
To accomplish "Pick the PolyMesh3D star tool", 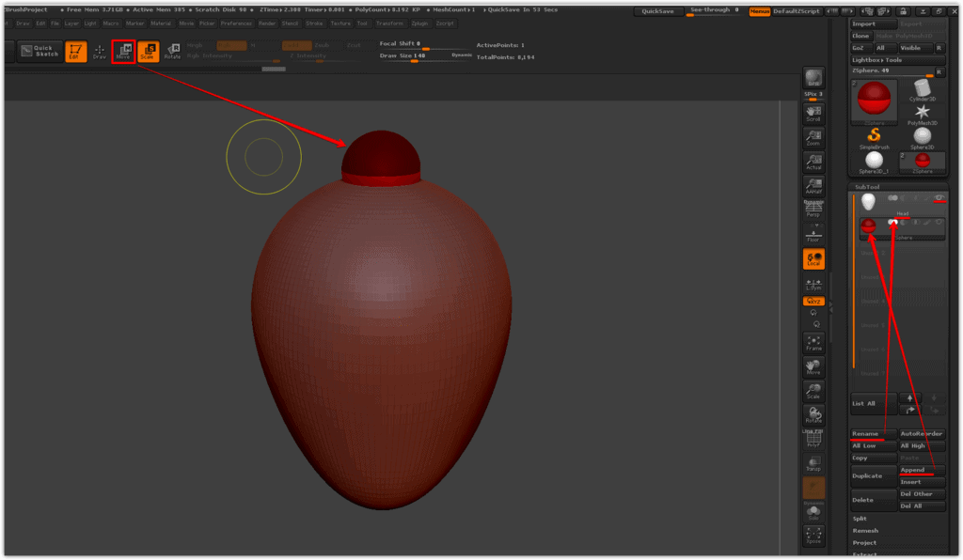I will coord(922,113).
